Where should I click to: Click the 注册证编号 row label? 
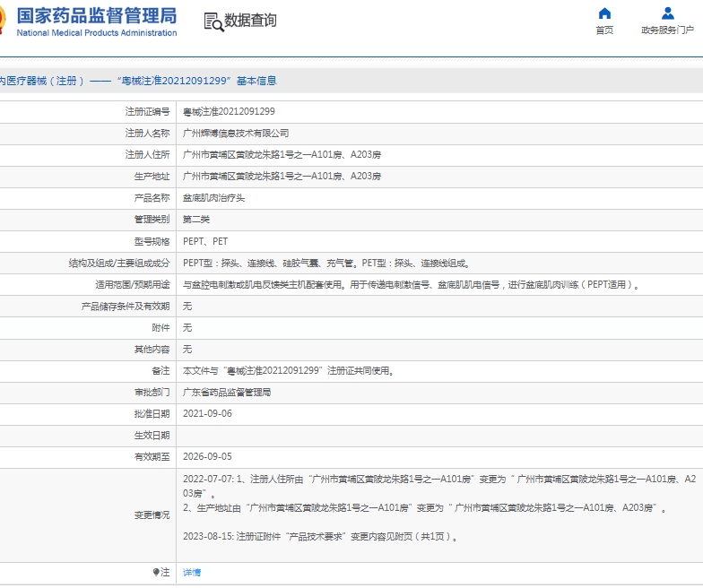147,111
